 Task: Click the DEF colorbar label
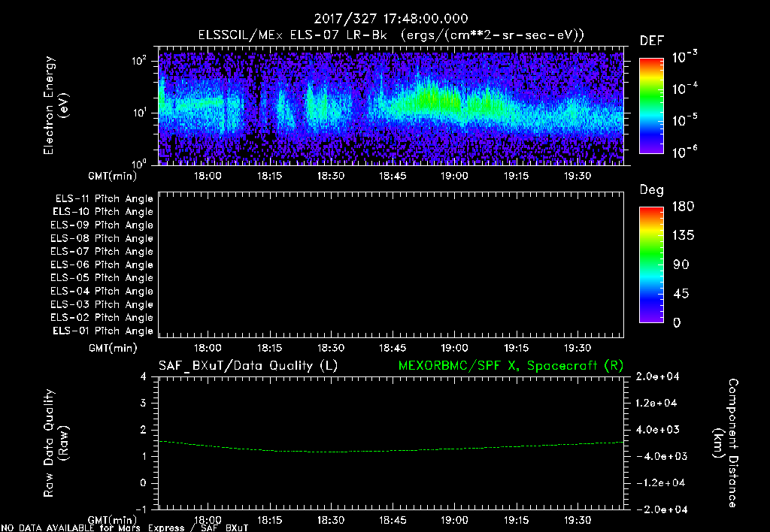point(652,41)
